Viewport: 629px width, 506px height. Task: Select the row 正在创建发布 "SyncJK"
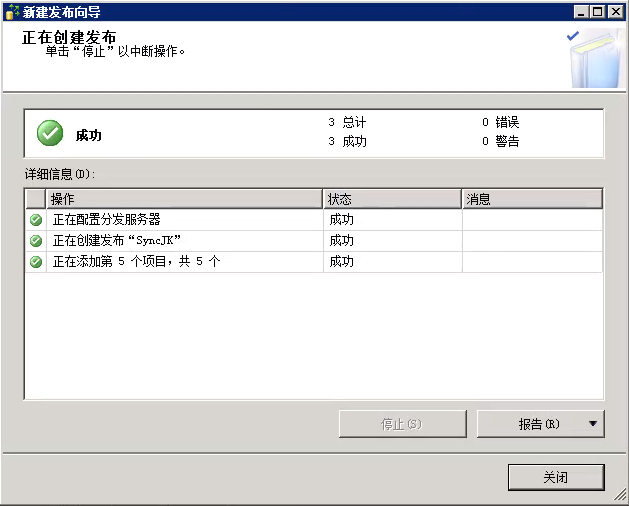314,241
